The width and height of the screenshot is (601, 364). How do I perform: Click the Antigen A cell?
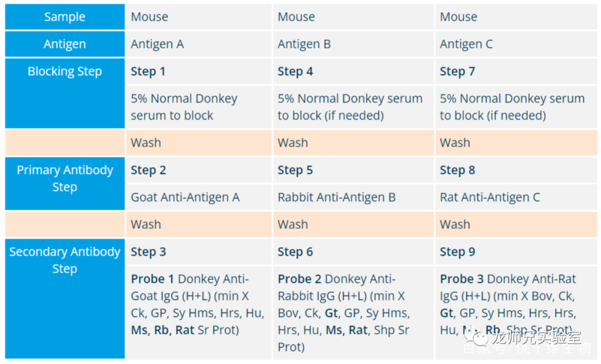(157, 44)
